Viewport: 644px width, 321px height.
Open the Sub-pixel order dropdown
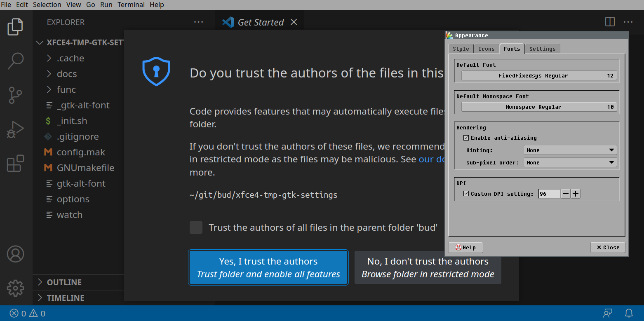(570, 163)
